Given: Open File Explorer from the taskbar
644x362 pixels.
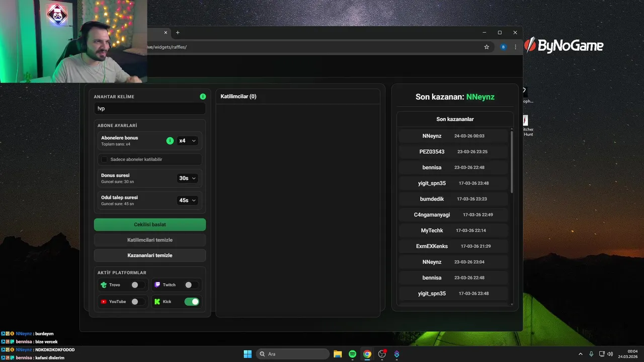Looking at the screenshot, I should point(338,354).
